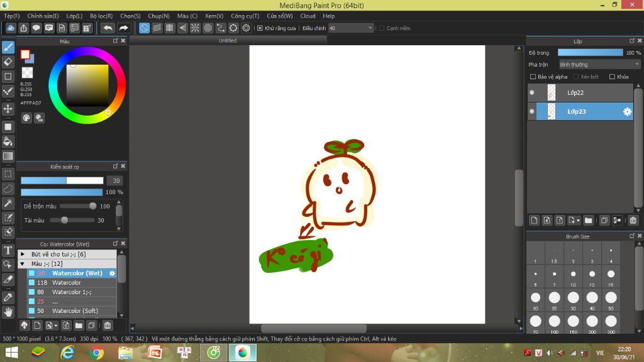Open the Chỉnh sửa(E) menu

pyautogui.click(x=43, y=16)
